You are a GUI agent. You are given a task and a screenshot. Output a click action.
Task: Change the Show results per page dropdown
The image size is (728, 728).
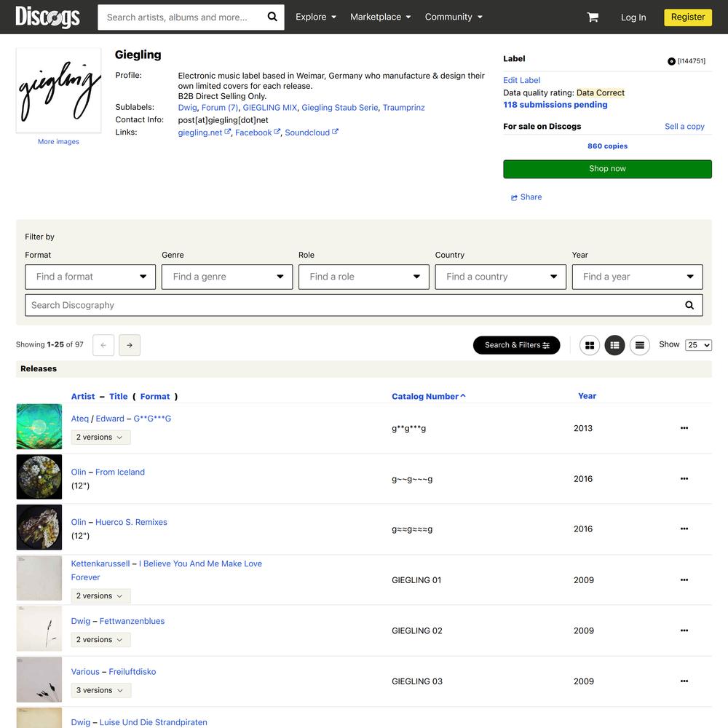(698, 345)
